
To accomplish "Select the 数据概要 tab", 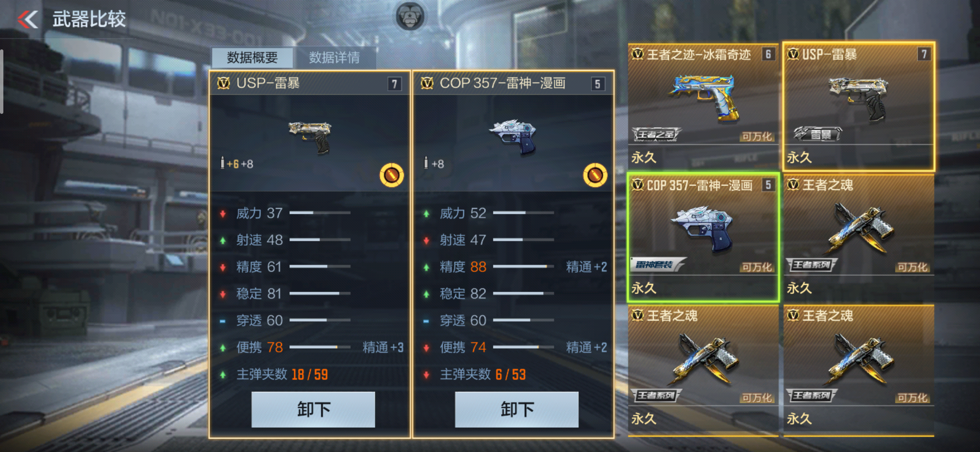I will pos(252,57).
